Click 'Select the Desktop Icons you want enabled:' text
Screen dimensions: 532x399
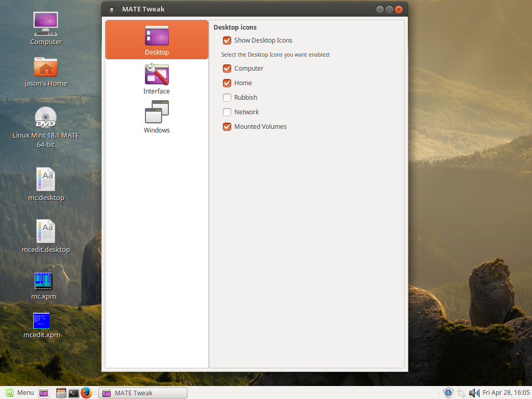coord(275,55)
